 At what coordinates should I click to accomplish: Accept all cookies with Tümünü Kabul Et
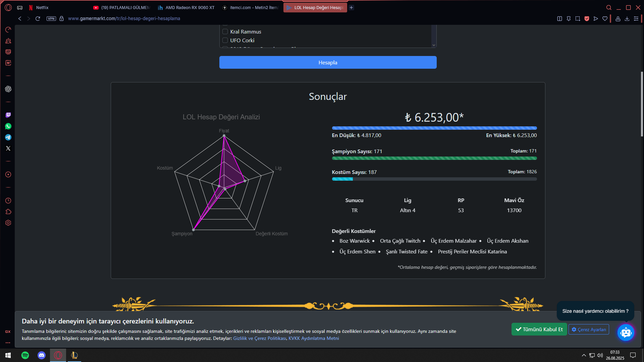539,329
